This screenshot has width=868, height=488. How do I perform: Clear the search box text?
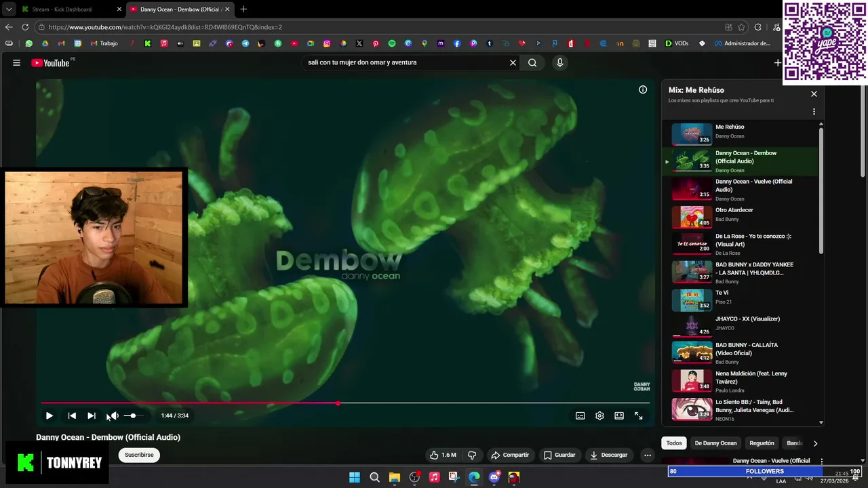point(513,62)
